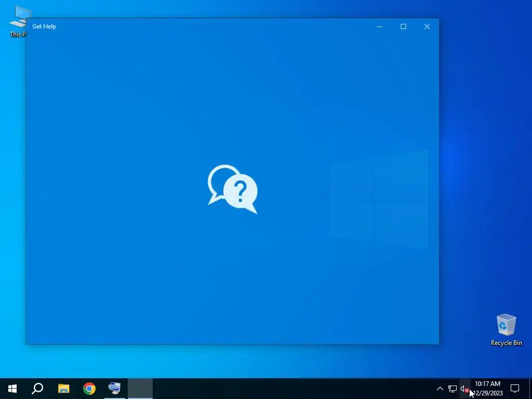
Task: Switch to the computer-monitor app in taskbar
Action: tap(115, 389)
